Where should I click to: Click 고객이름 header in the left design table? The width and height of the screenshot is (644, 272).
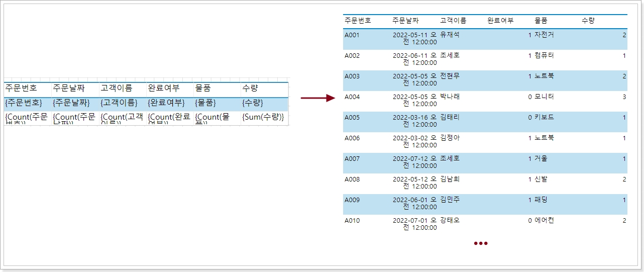pyautogui.click(x=116, y=88)
